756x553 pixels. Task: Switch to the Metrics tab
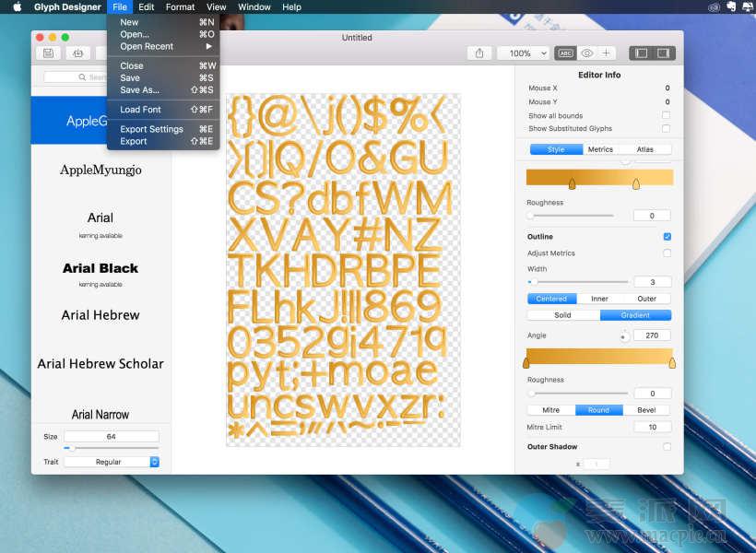point(600,149)
